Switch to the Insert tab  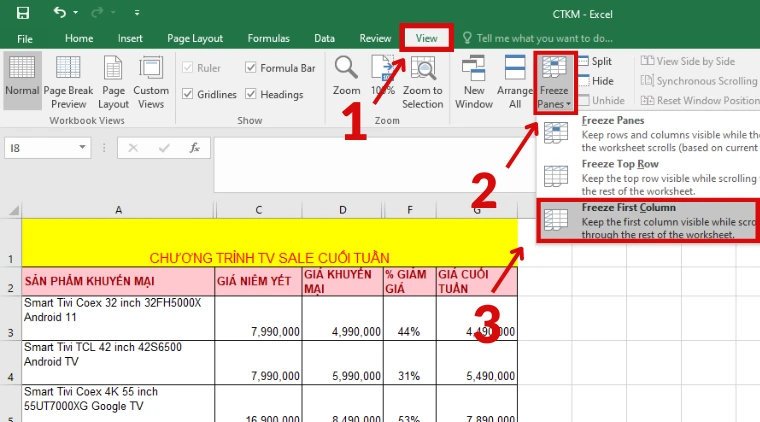pyautogui.click(x=130, y=38)
